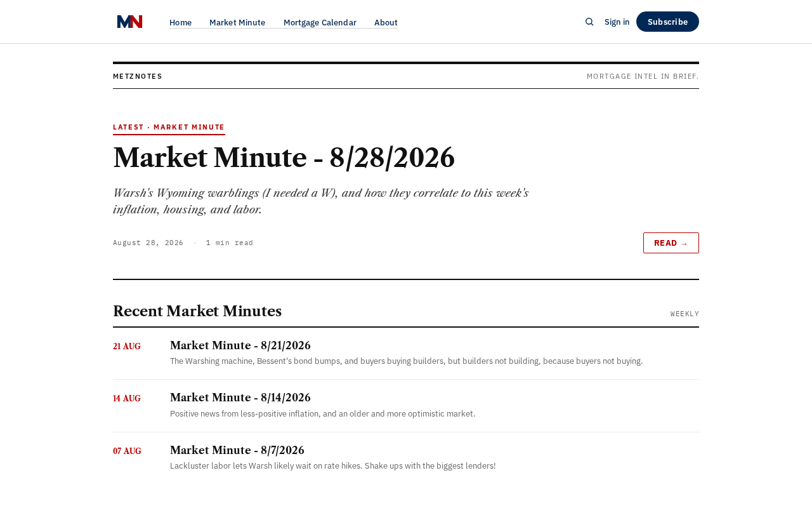This screenshot has height=508, width=812.
Task: Click the MN site logo
Action: [129, 22]
